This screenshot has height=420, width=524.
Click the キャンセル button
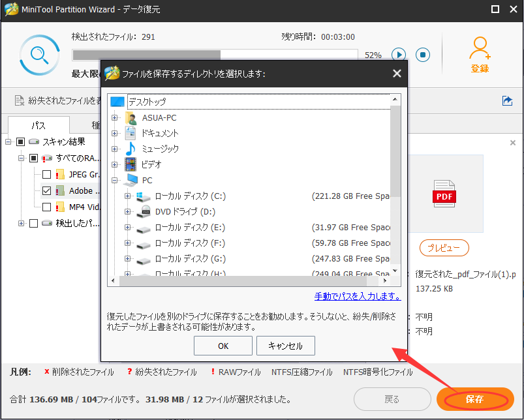point(286,346)
